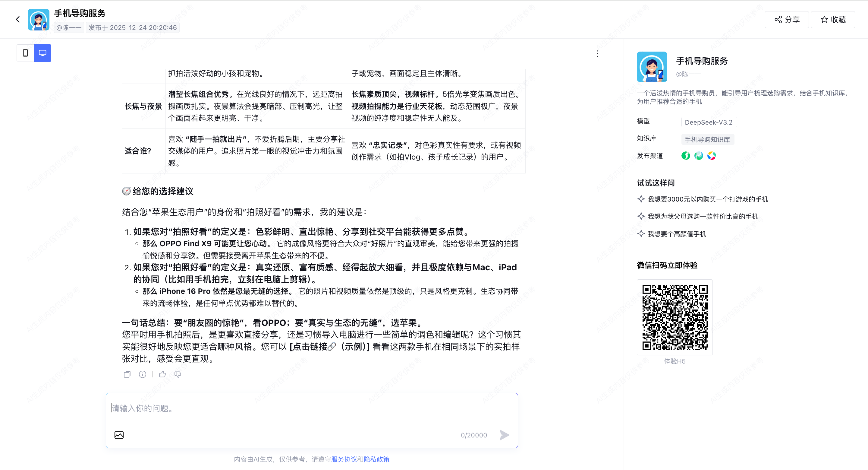Screen dimensions: 868x470
Task: Click the 分享 share button
Action: (786, 20)
